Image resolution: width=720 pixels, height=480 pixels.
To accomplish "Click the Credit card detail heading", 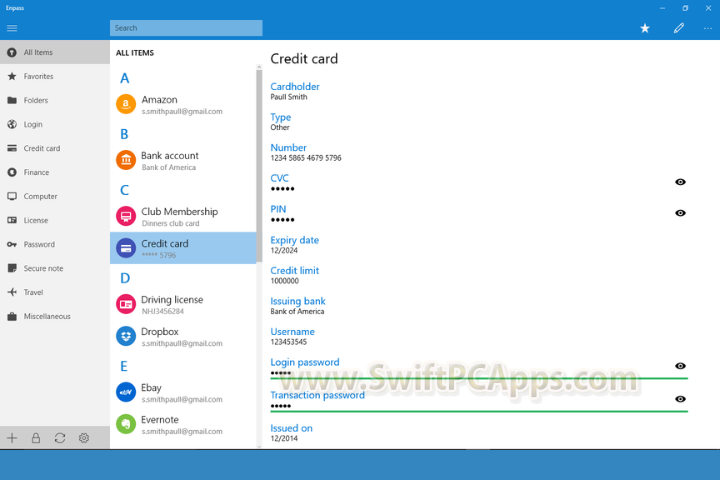I will pos(304,59).
